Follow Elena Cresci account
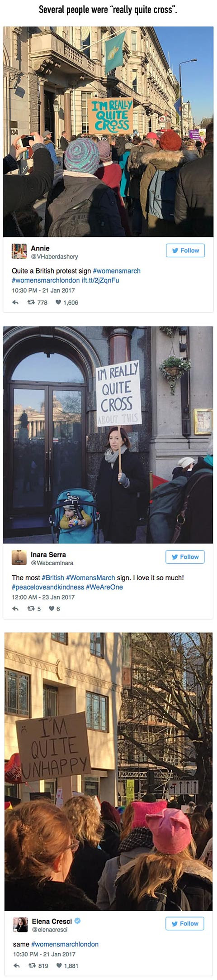Image resolution: width=217 pixels, height=980 pixels. click(x=185, y=923)
